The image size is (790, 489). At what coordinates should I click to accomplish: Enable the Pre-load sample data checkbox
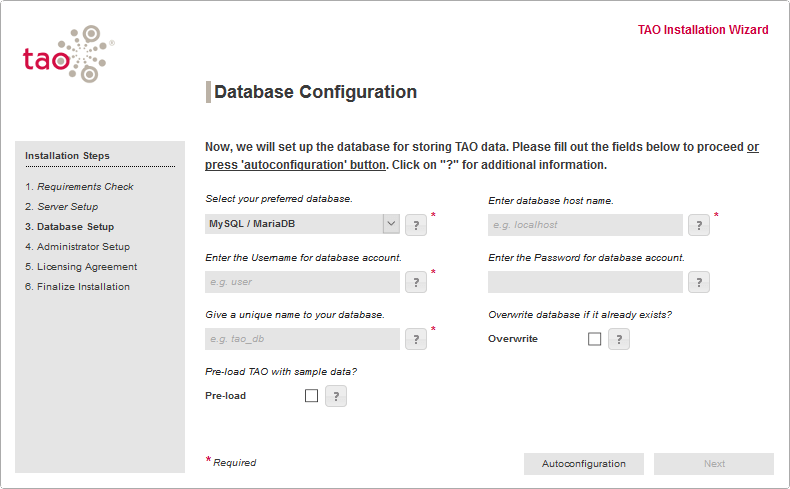pyautogui.click(x=311, y=396)
